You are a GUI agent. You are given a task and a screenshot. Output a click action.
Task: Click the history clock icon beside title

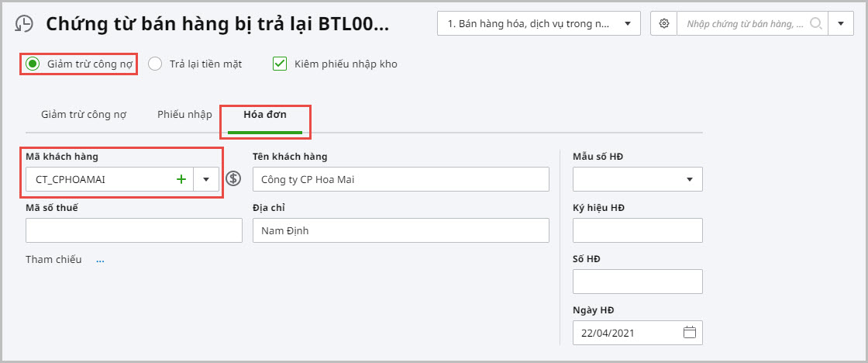pyautogui.click(x=25, y=24)
